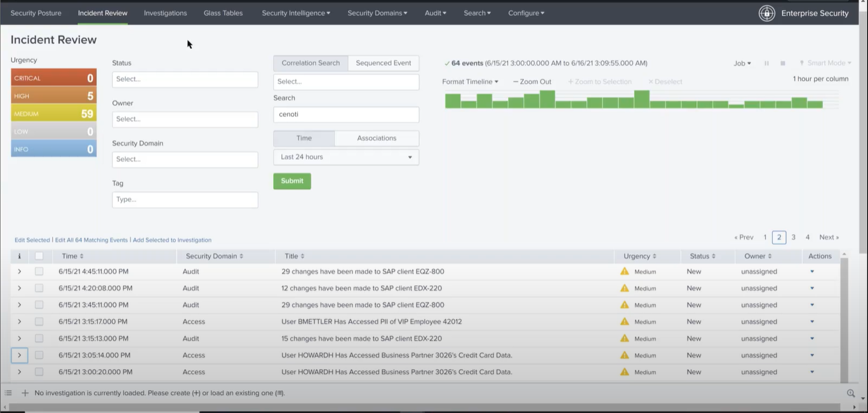Pause the search job
The height and width of the screenshot is (413, 868).
(x=766, y=64)
